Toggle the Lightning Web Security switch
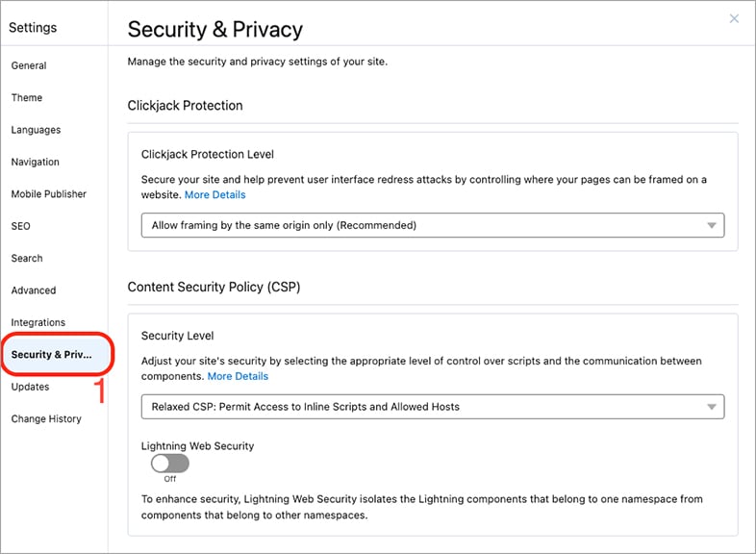Screen dimensions: 756x554 point(169,464)
